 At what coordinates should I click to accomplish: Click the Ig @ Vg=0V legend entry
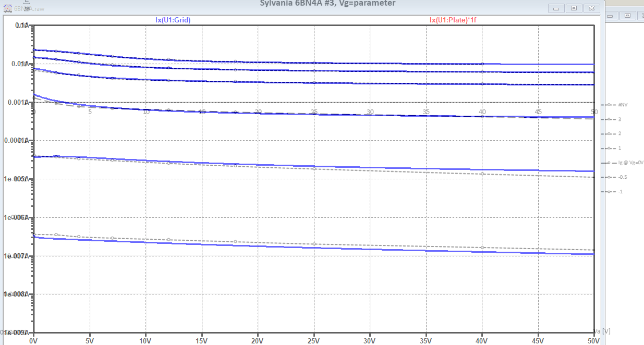tap(624, 163)
